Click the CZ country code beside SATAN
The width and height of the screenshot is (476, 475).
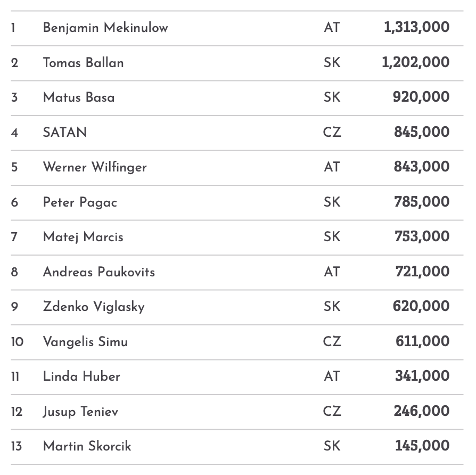331,133
